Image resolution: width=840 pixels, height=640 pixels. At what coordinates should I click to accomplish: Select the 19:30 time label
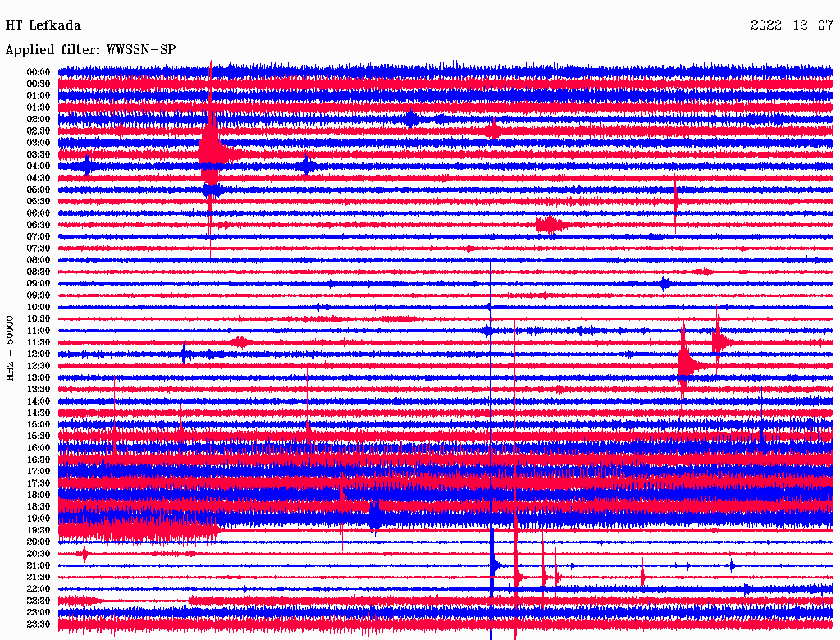tap(38, 531)
